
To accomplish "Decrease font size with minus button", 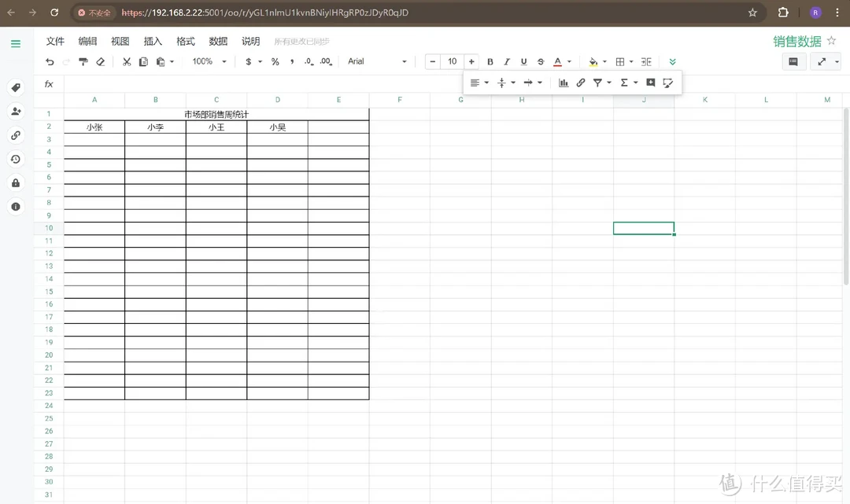I will pyautogui.click(x=433, y=61).
